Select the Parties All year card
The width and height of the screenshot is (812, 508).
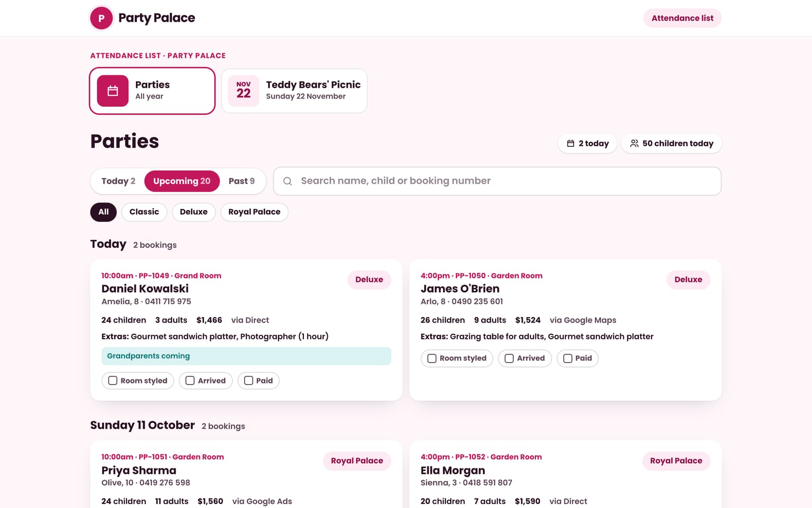coord(152,91)
